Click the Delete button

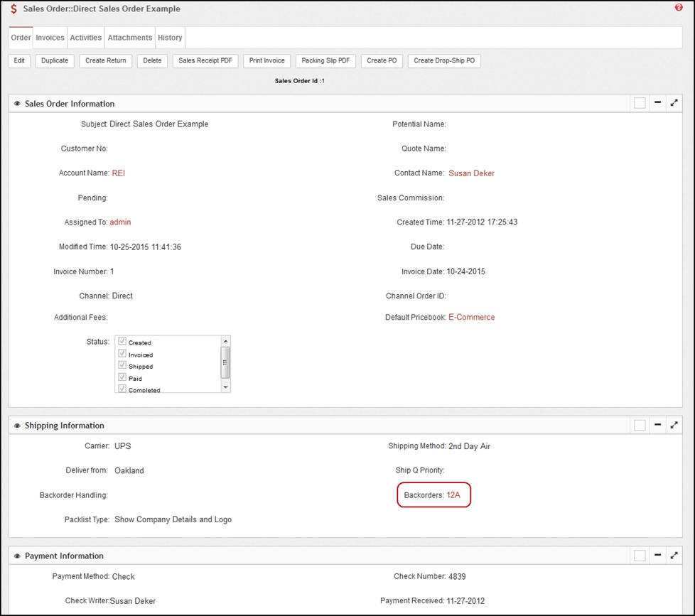click(152, 60)
